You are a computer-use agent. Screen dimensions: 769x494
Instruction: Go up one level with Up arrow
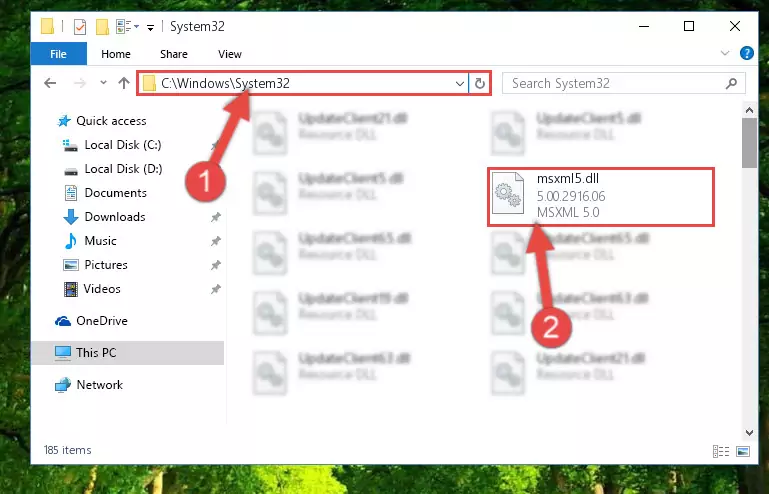coord(124,83)
